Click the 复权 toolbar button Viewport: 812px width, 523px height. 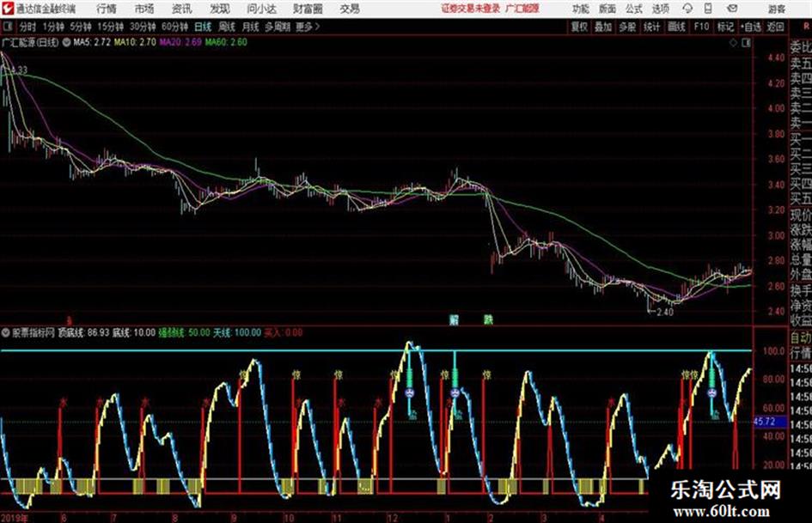(x=579, y=27)
